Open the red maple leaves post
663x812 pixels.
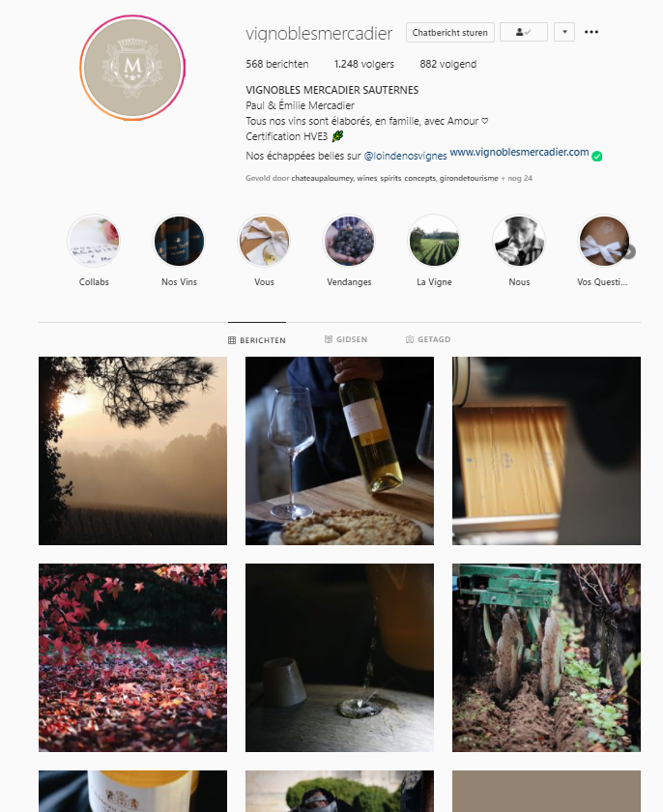(132, 657)
